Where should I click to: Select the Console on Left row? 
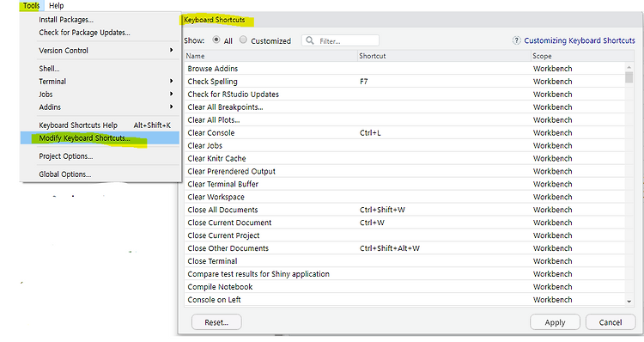(404, 300)
